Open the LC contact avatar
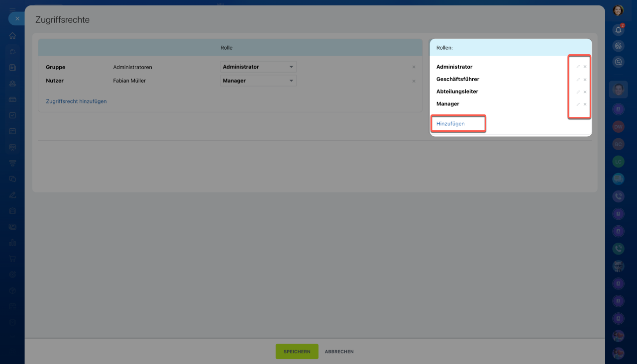 619,162
